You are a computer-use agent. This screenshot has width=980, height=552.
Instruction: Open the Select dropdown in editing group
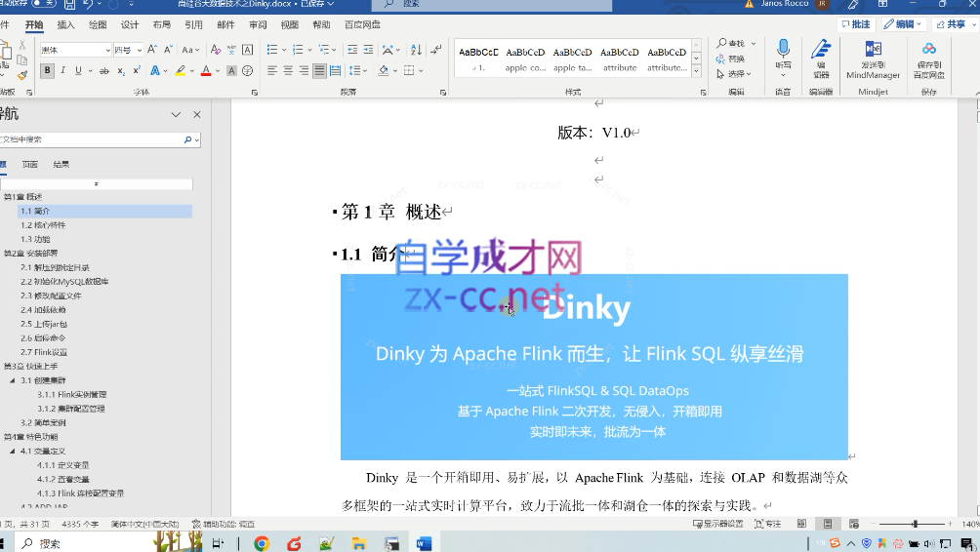734,74
